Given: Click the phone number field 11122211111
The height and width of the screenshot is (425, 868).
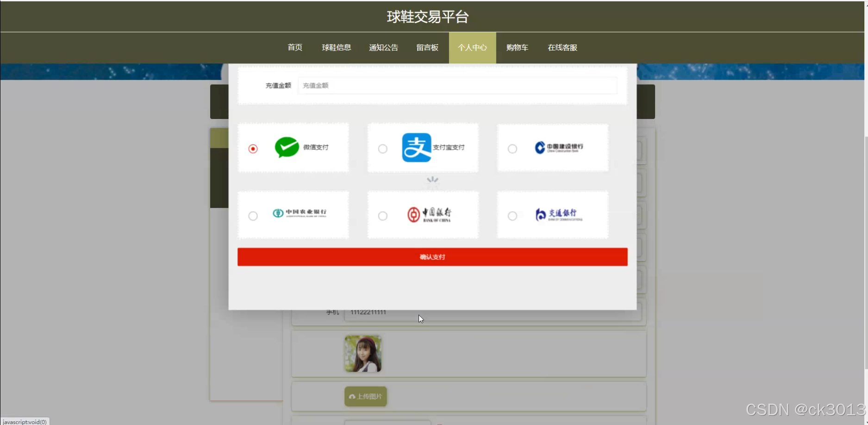Looking at the screenshot, I should (493, 313).
